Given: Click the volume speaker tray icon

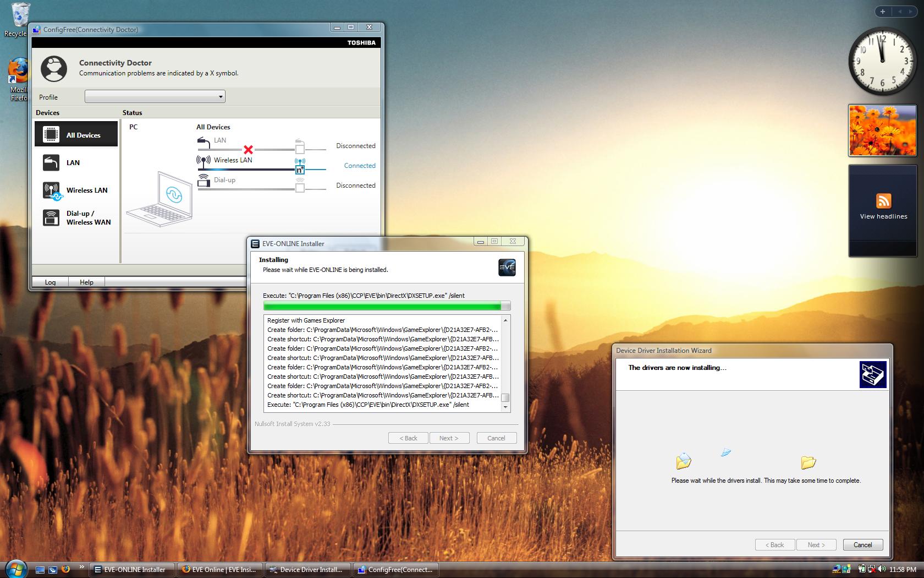Looking at the screenshot, I should pyautogui.click(x=882, y=569).
